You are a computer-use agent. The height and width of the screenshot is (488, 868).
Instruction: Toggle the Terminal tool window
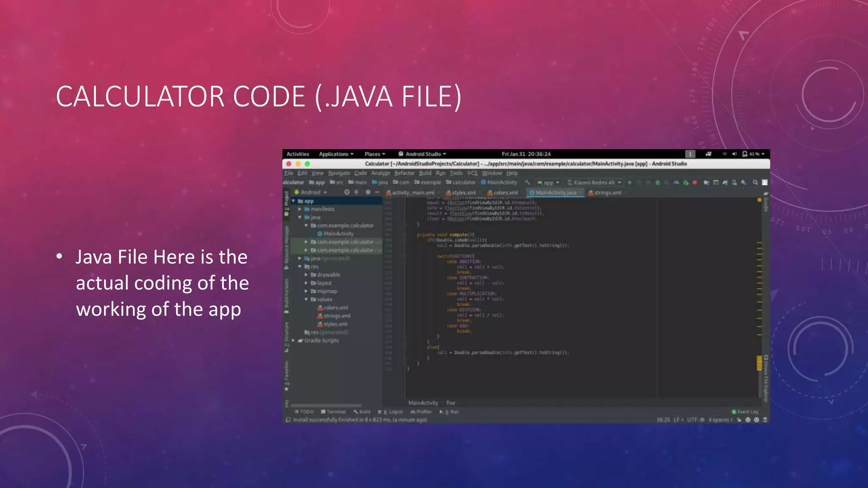click(334, 412)
